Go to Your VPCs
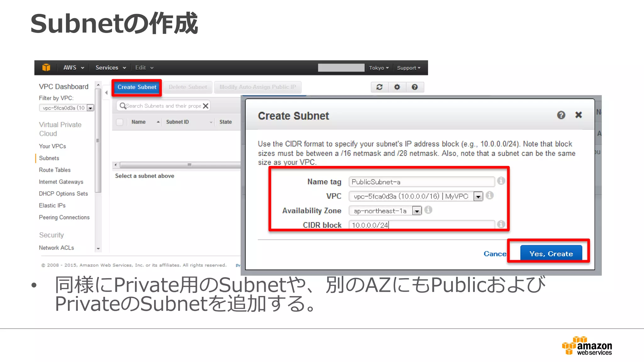This screenshot has height=362, width=644. [52, 146]
